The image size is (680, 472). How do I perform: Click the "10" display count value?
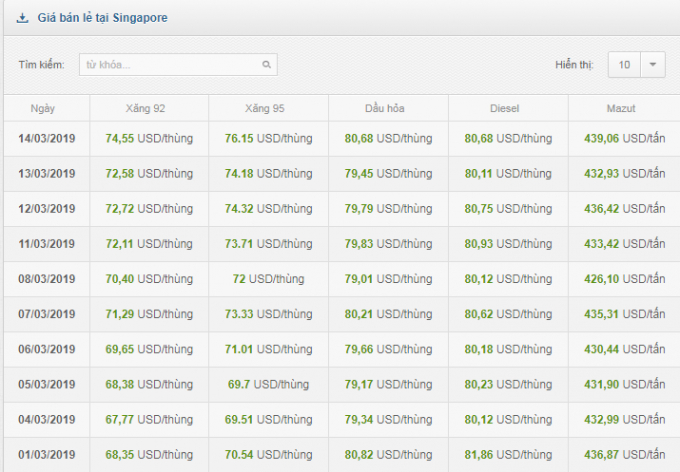tap(624, 65)
